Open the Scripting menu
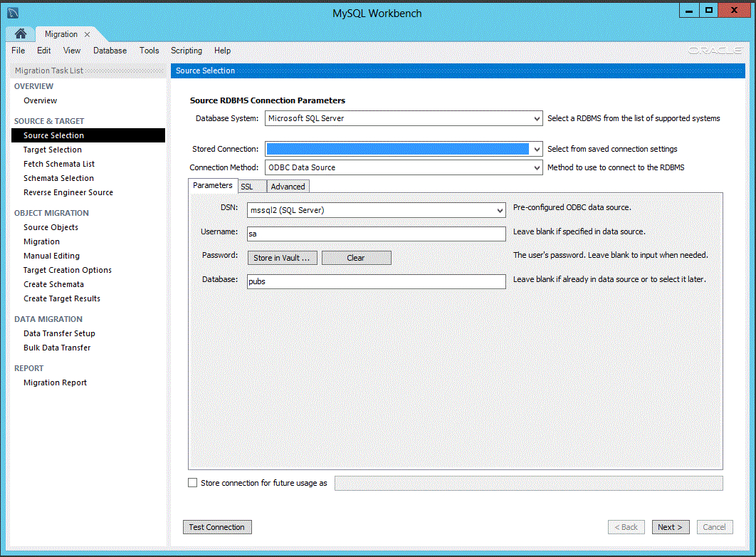Image resolution: width=756 pixels, height=557 pixels. (x=186, y=51)
